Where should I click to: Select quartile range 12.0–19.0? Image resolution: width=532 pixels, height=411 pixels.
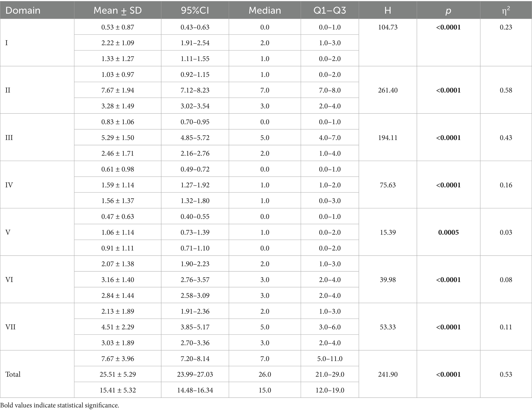pyautogui.click(x=330, y=390)
